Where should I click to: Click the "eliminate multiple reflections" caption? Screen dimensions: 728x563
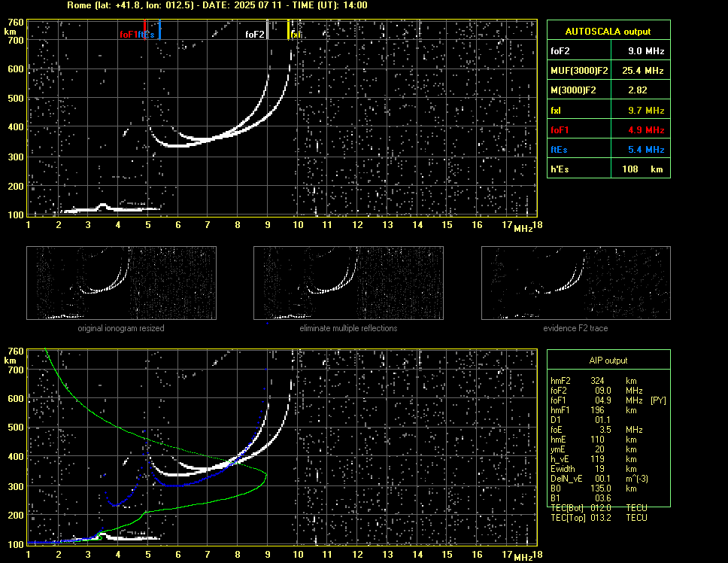[x=348, y=328]
